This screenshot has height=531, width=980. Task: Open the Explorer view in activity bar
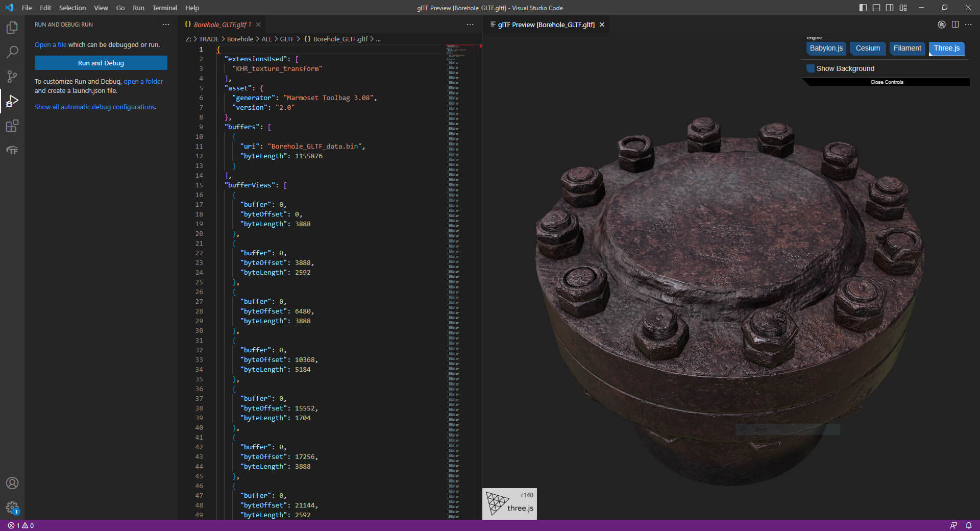pyautogui.click(x=12, y=28)
